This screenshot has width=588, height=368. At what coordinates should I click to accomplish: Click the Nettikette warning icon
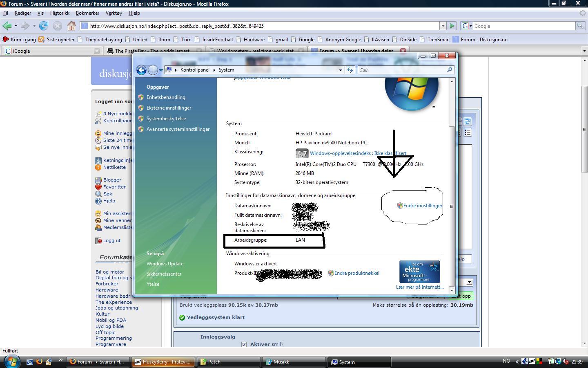click(x=98, y=167)
